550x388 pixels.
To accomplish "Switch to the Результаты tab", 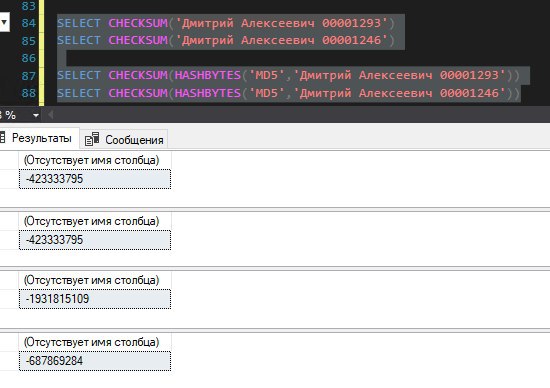I will click(39, 138).
